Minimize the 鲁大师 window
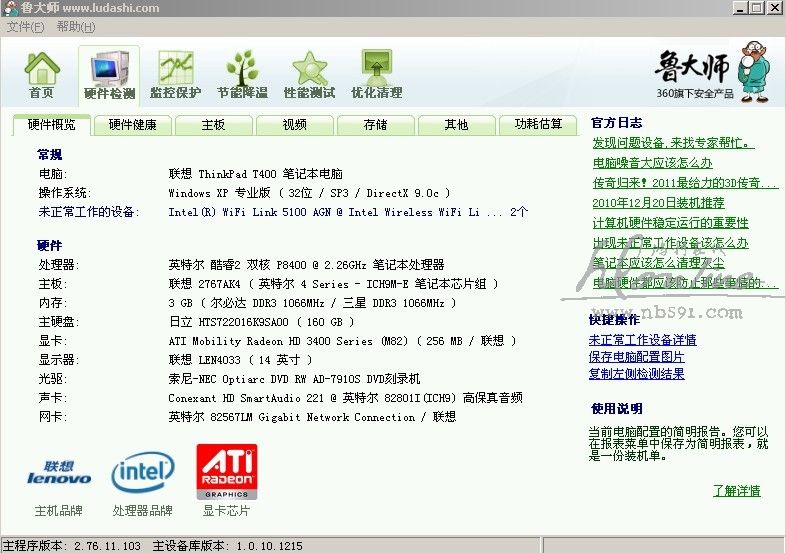This screenshot has width=786, height=553. pyautogui.click(x=740, y=8)
